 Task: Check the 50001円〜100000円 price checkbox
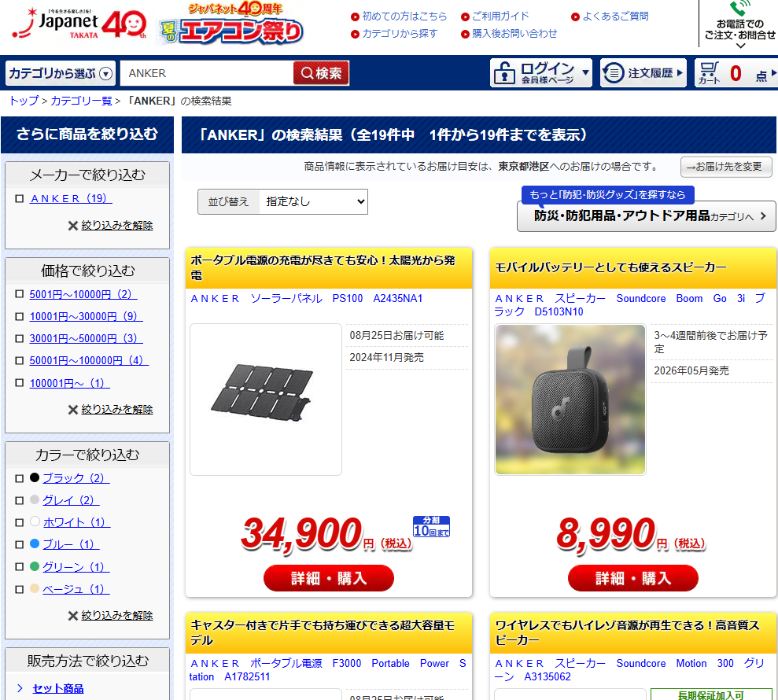click(20, 360)
